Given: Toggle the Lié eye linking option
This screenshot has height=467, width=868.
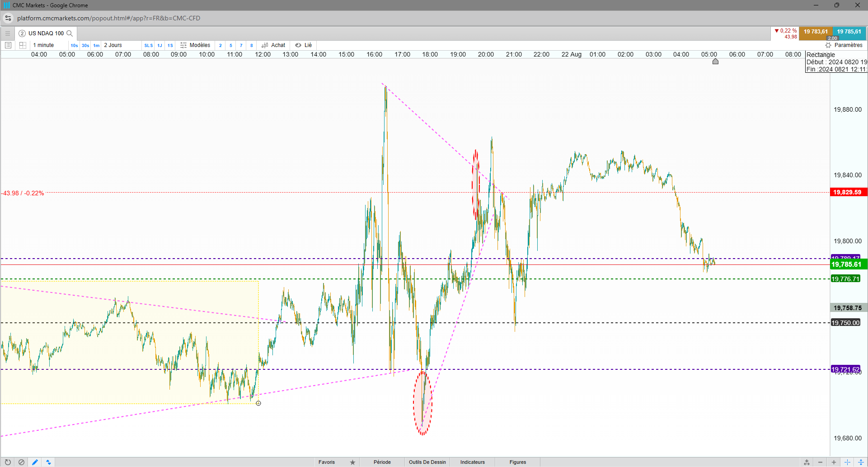Looking at the screenshot, I should tap(304, 45).
